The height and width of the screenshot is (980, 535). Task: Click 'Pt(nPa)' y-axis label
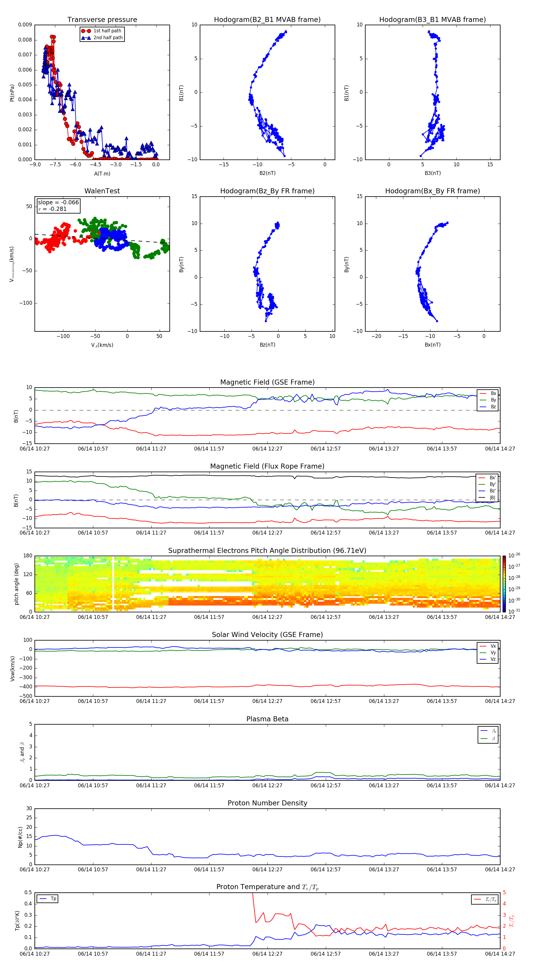pos(12,92)
